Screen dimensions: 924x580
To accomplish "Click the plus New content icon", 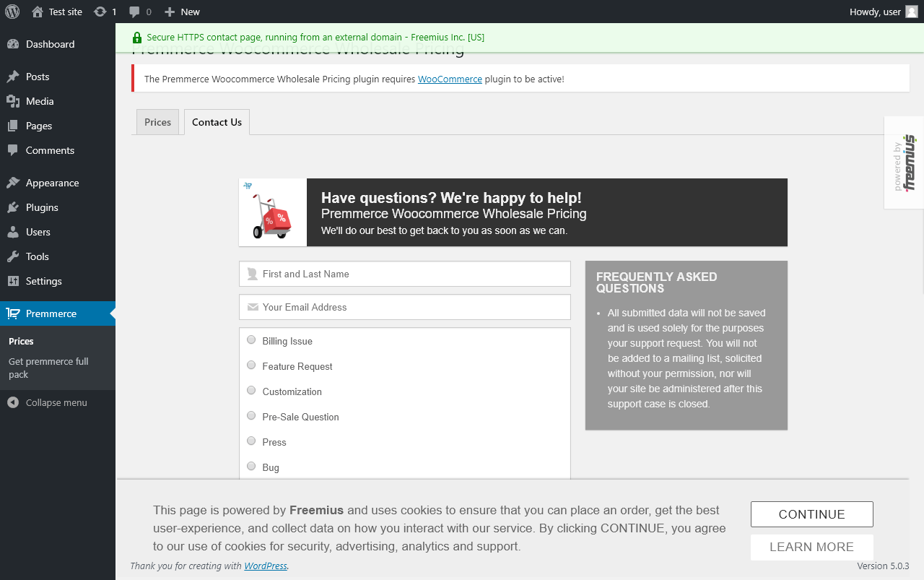I will (169, 12).
